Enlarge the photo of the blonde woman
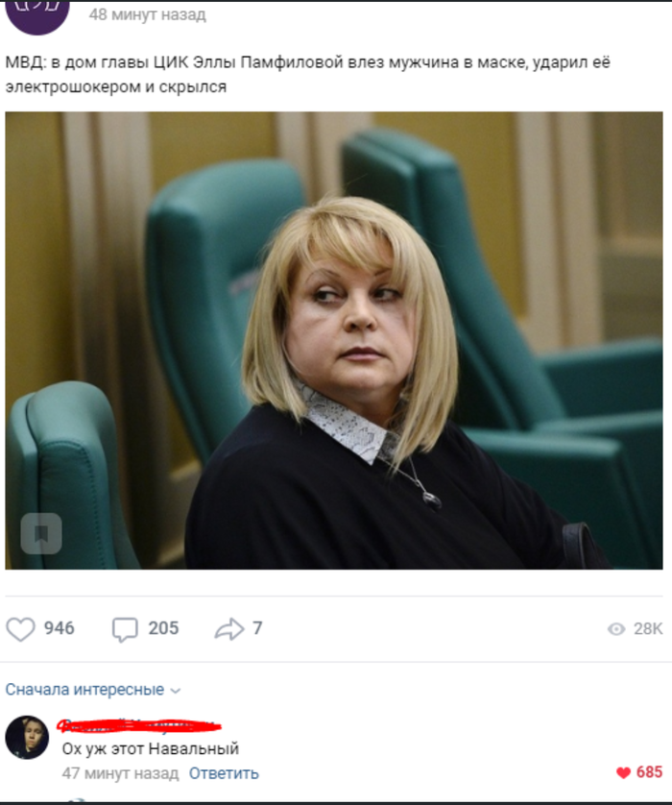This screenshot has height=805, width=672. click(334, 340)
